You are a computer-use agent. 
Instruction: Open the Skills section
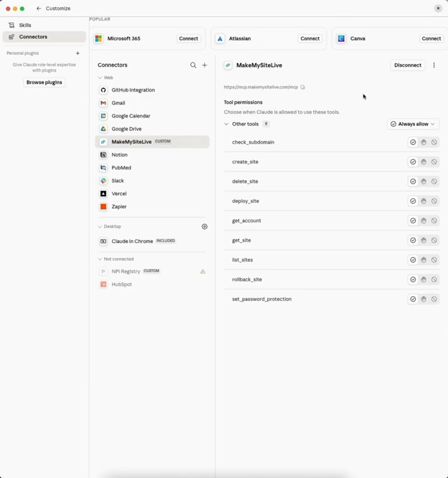pyautogui.click(x=44, y=25)
